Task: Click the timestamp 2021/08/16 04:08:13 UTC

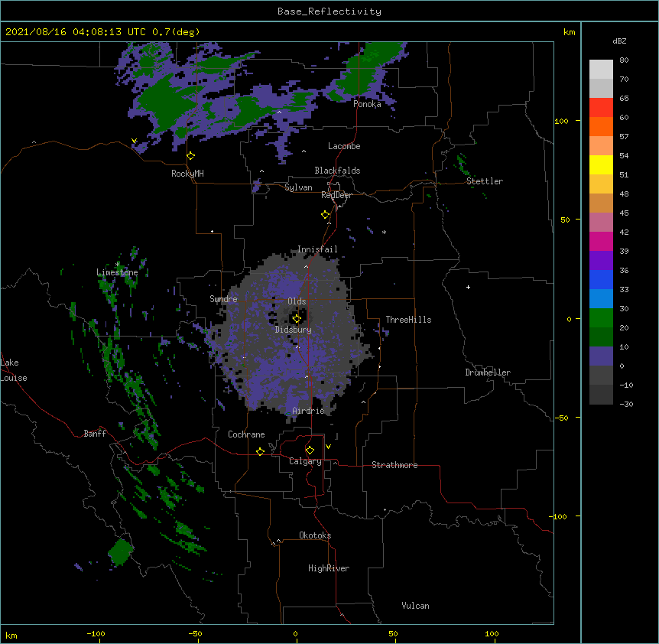Action: [76, 32]
